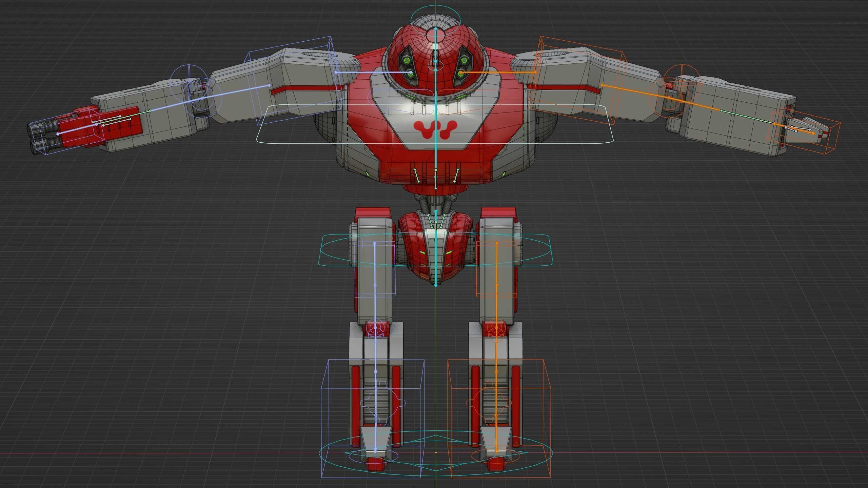This screenshot has width=868, height=488.
Task: Select the lavender upper arm bone
Action: (236, 92)
